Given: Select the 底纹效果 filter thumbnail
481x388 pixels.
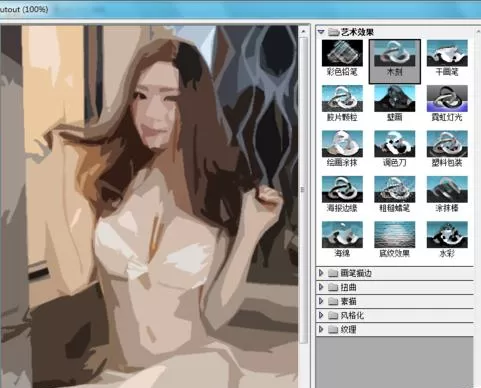Looking at the screenshot, I should coord(395,235).
